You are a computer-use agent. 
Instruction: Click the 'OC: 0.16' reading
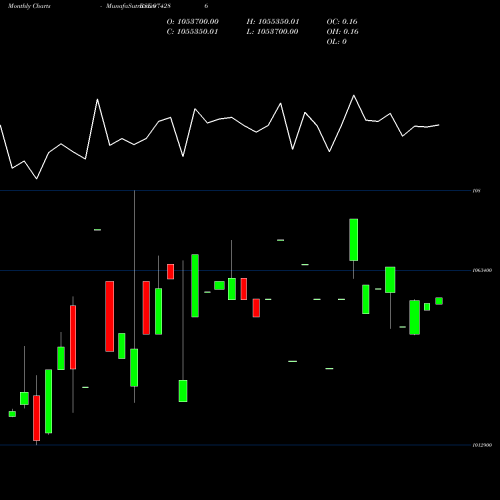[342, 22]
